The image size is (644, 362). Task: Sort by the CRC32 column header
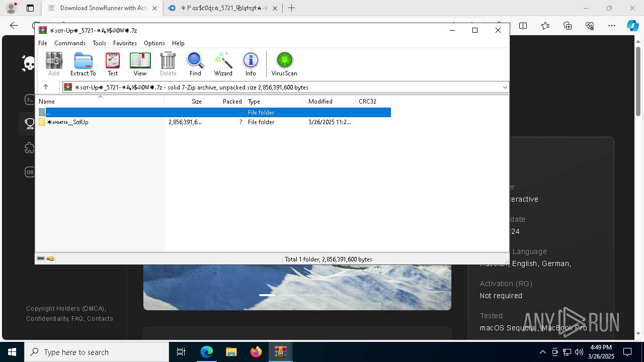[373, 102]
